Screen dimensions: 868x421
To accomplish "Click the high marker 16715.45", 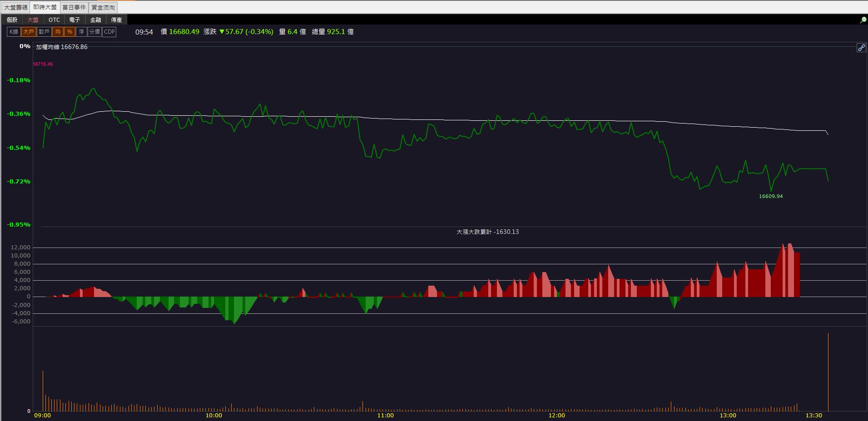I will [43, 64].
